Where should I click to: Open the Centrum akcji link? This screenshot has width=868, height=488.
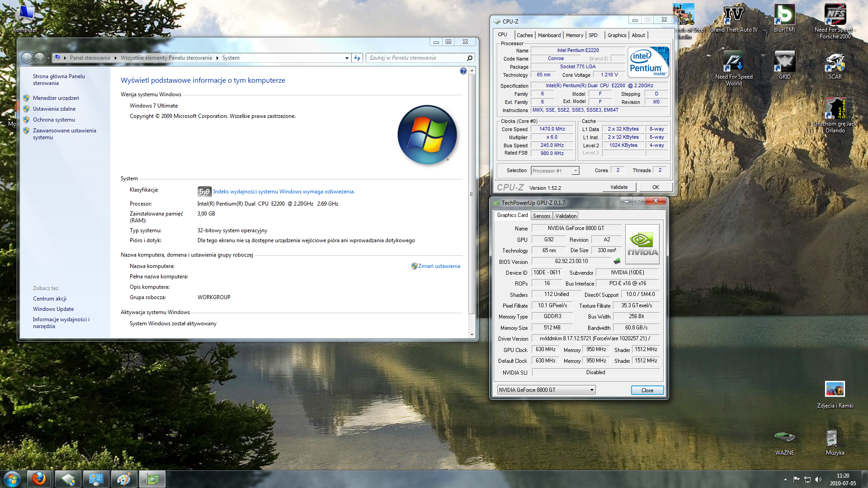coord(50,299)
